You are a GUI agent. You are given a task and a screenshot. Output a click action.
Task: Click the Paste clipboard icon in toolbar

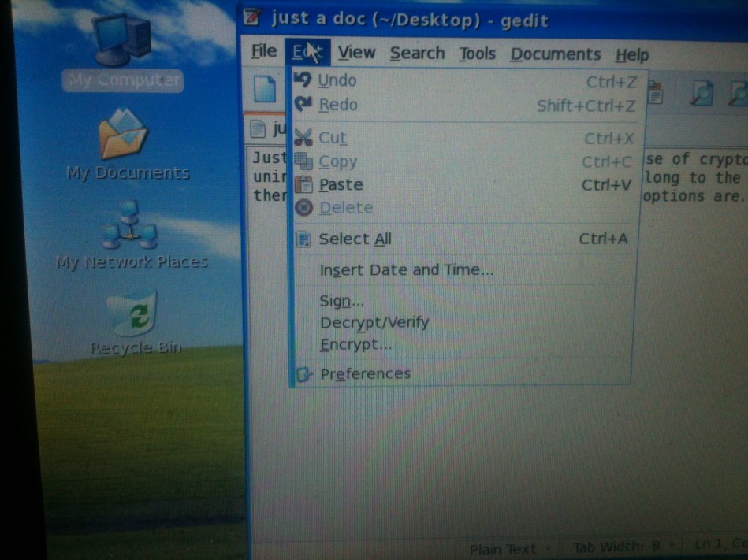pos(656,93)
